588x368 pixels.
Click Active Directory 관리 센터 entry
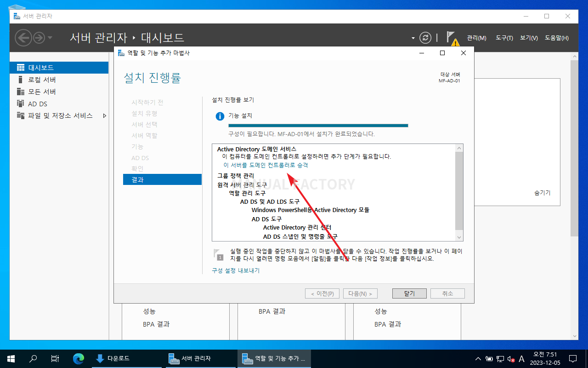point(297,227)
